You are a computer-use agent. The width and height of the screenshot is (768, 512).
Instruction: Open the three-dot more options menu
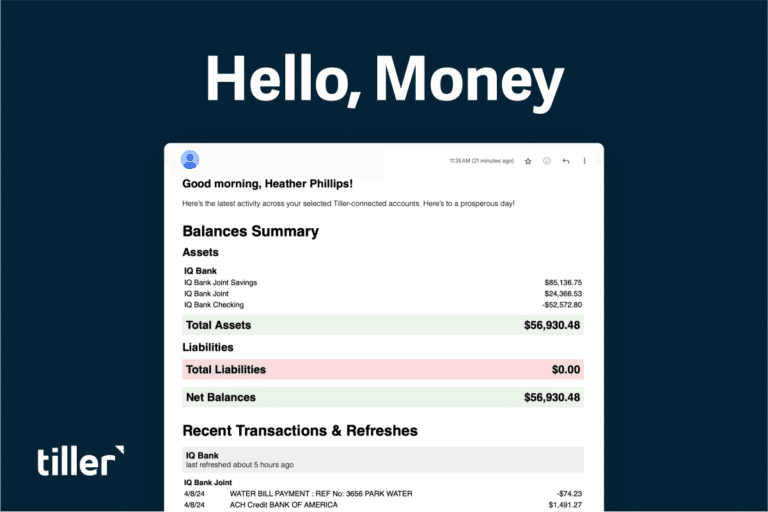click(x=584, y=161)
